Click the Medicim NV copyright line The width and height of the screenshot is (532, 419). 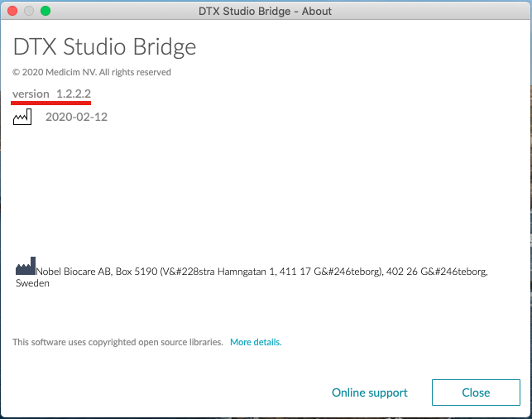click(92, 72)
